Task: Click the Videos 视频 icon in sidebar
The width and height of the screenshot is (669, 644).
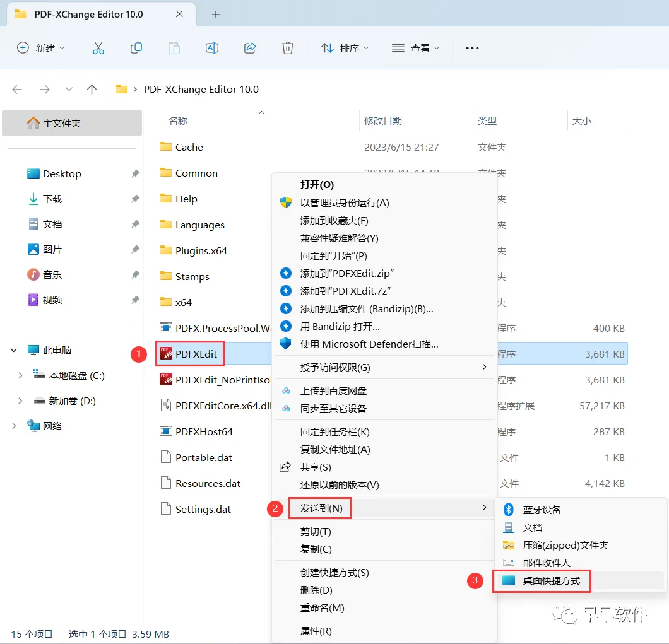Action: click(x=33, y=300)
